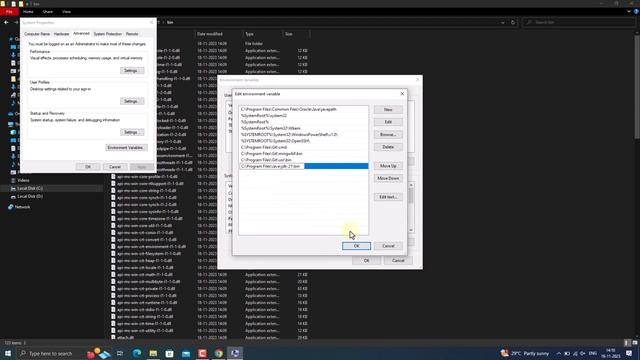Image resolution: width=640 pixels, height=360 pixels.
Task: Sort by Date modified column header
Action: [218, 34]
